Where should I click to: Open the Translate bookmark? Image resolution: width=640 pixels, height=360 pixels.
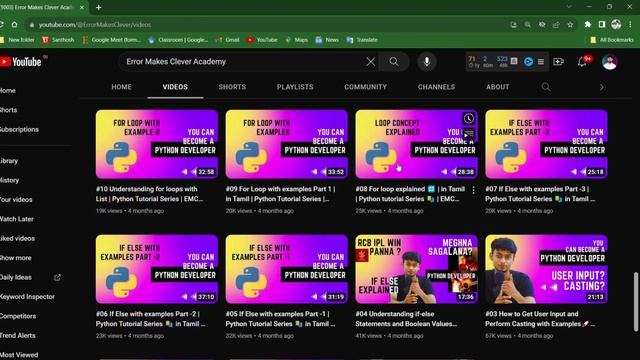[x=362, y=40]
